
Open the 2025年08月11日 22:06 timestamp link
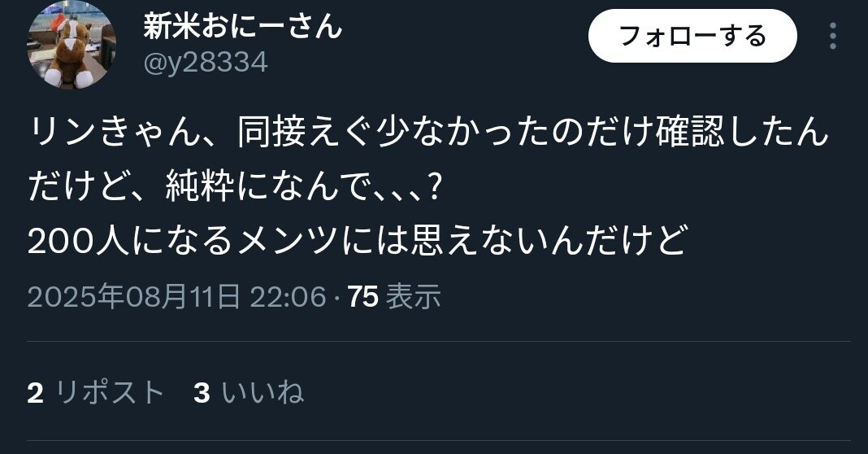point(176,297)
